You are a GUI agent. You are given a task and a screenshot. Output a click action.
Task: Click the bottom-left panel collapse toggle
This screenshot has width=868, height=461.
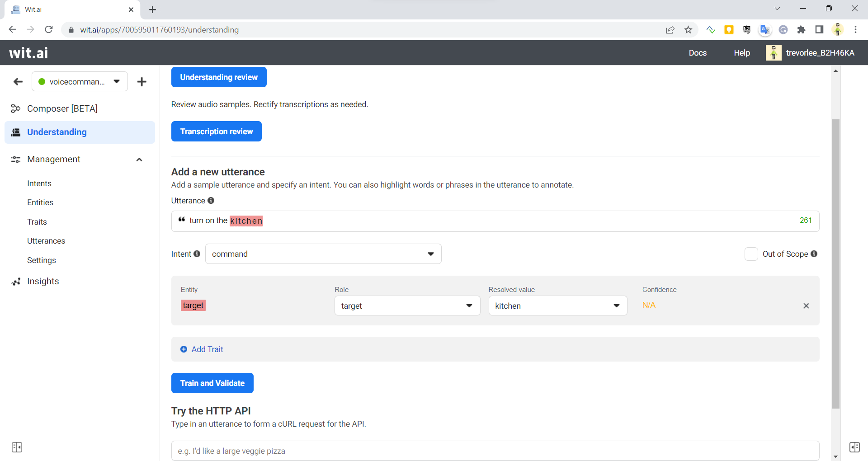tap(17, 447)
